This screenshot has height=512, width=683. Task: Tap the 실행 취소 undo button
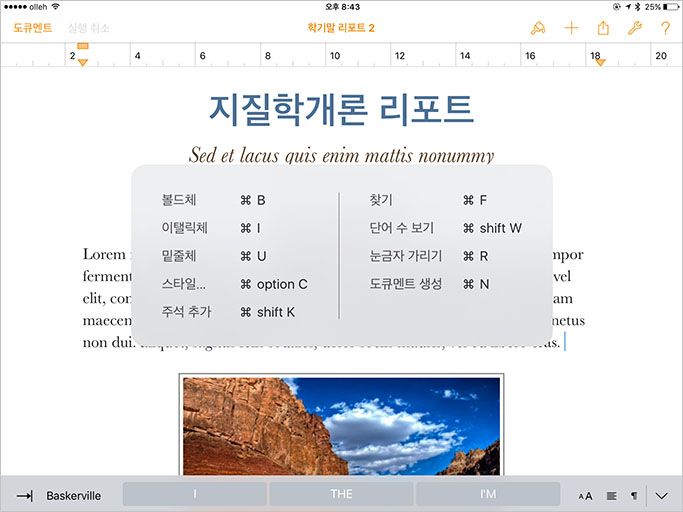click(x=88, y=28)
